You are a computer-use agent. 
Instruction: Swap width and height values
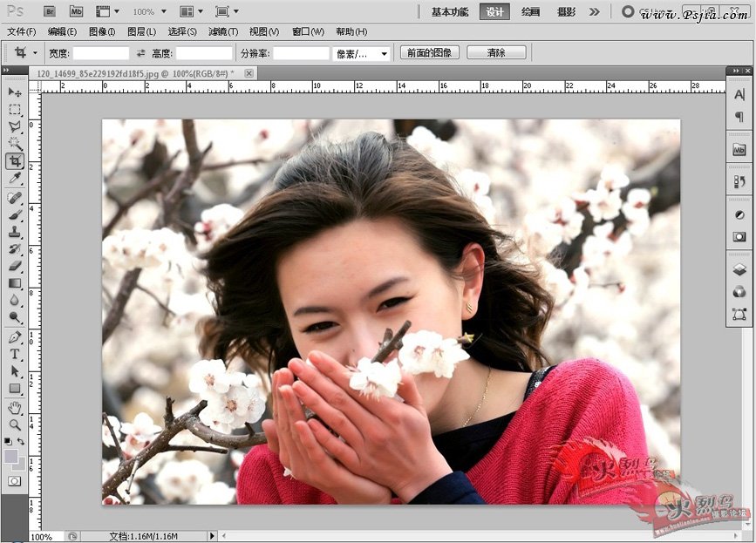pyautogui.click(x=141, y=53)
